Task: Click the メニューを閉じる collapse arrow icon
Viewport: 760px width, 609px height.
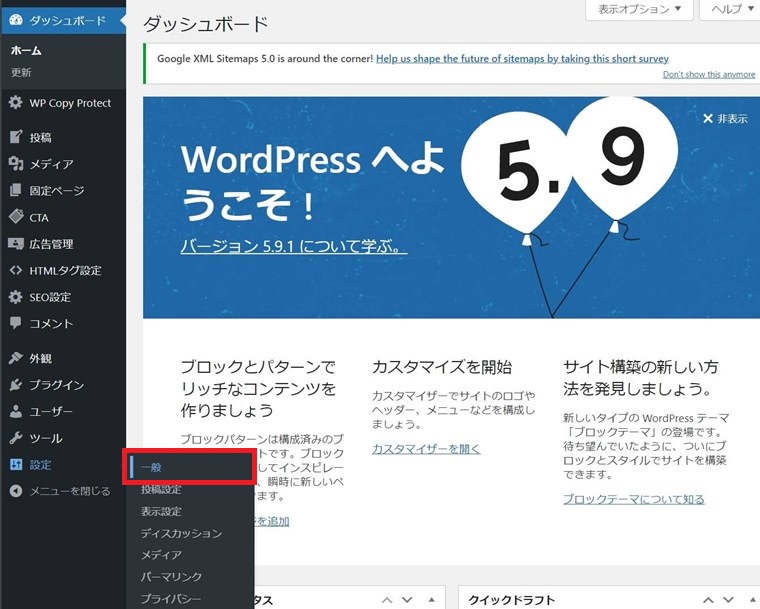Action: point(16,491)
